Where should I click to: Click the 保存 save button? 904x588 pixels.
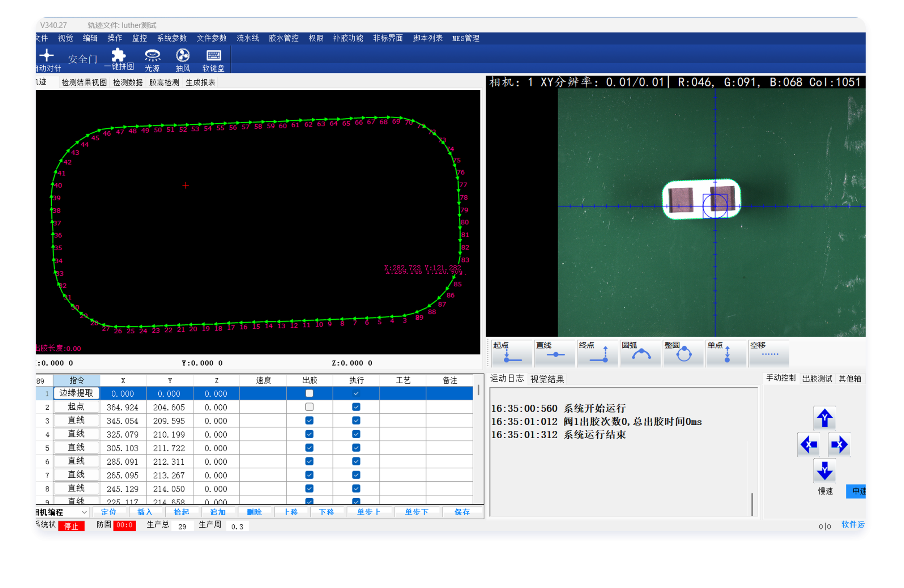point(462,512)
